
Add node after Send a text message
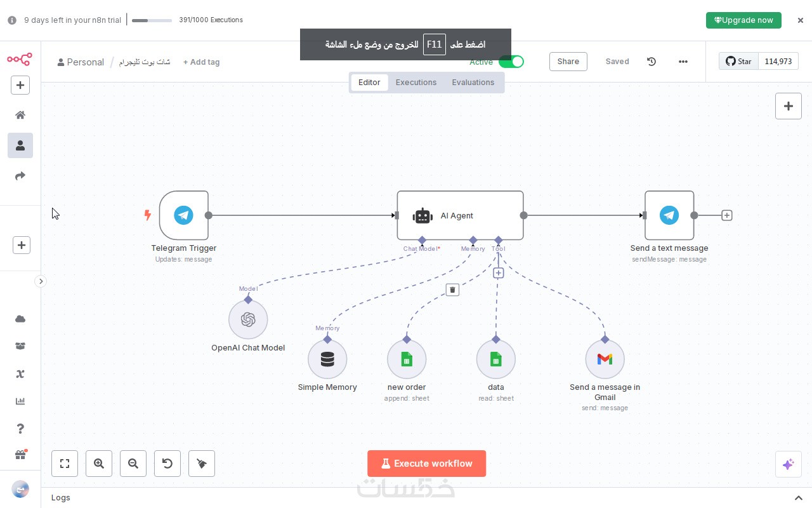(727, 215)
